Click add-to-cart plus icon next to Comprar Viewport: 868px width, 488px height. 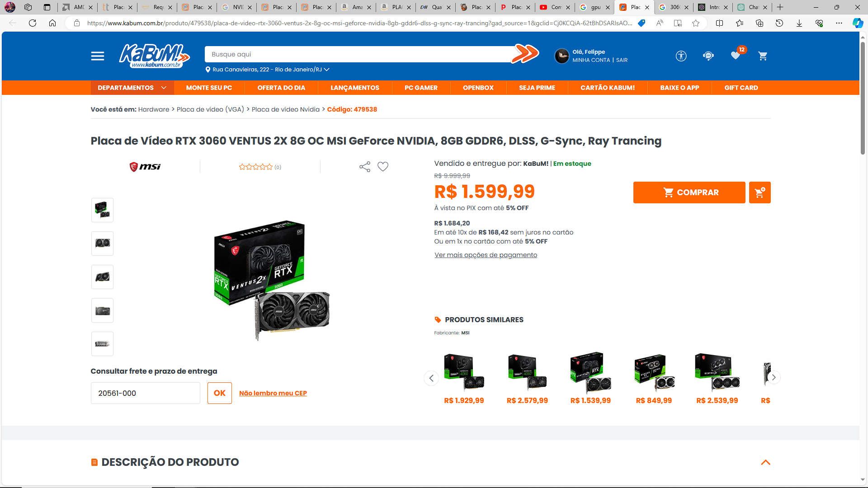click(x=759, y=192)
